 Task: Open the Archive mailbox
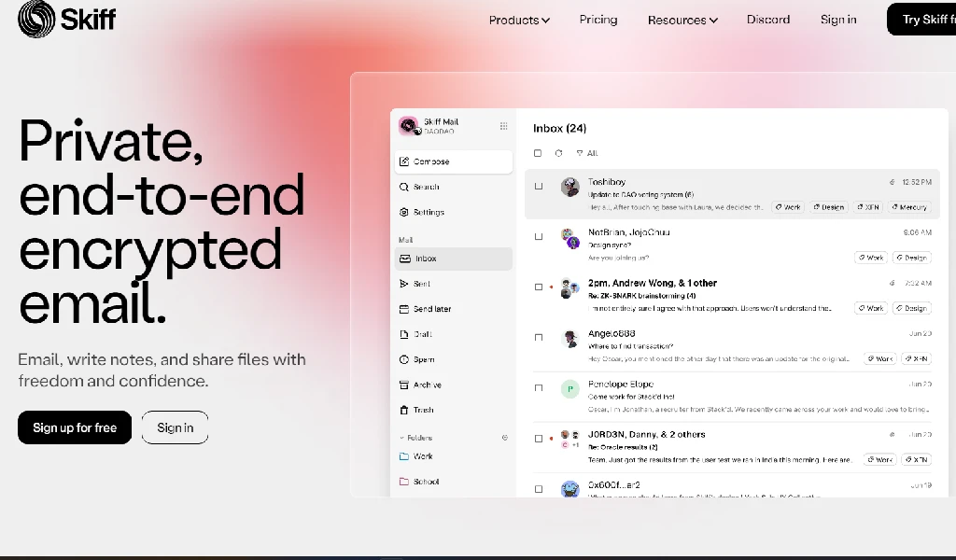click(x=453, y=385)
